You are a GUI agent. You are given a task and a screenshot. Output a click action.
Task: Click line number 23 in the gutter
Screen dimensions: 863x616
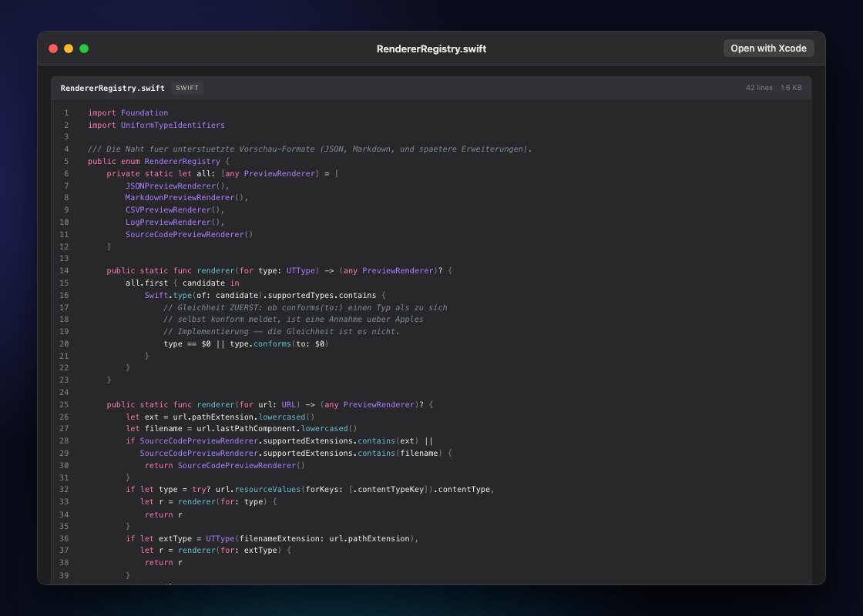click(x=65, y=380)
